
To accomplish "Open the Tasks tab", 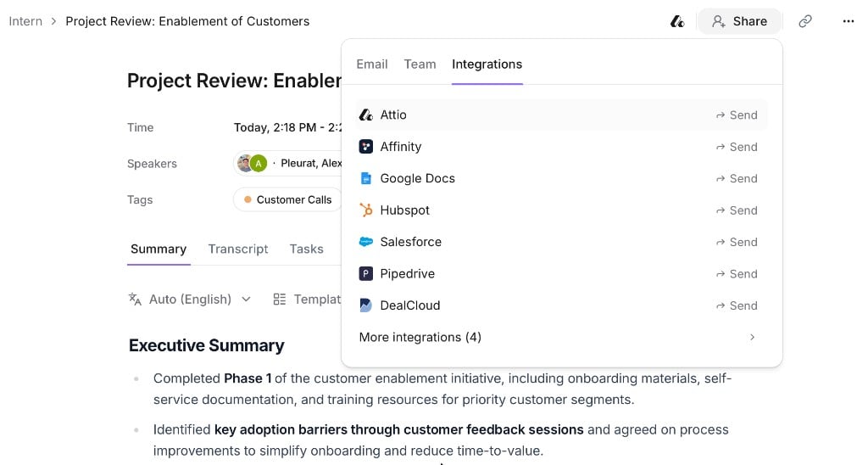I will point(306,249).
